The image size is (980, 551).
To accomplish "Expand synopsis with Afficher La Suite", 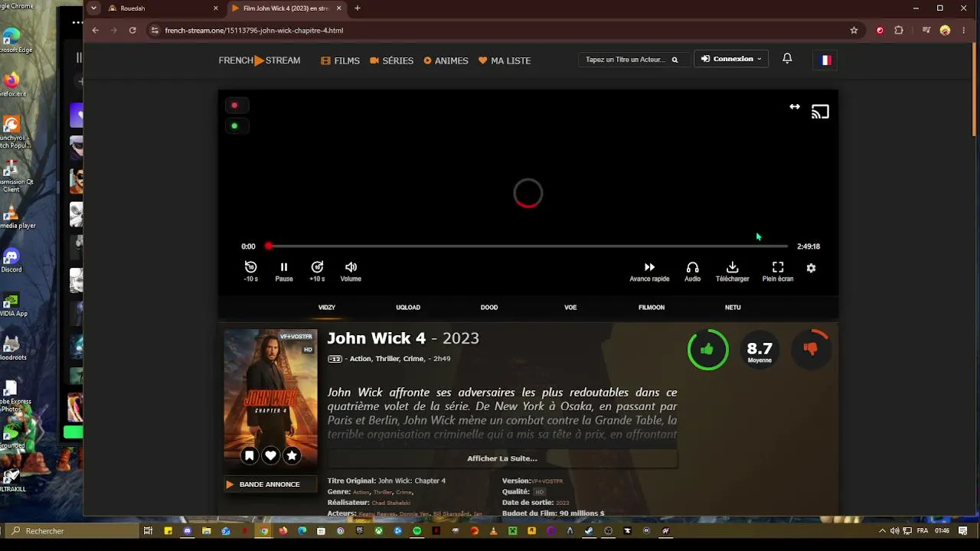I will point(502,458).
